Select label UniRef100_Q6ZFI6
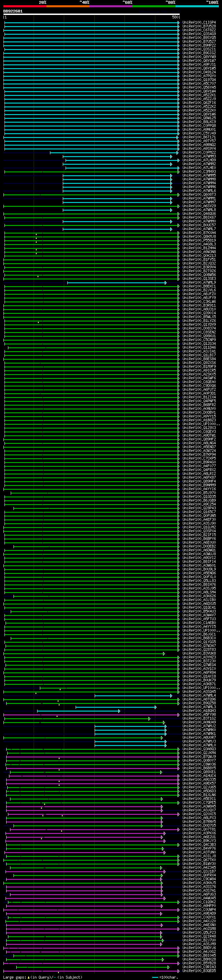This screenshot has width=222, height=980. coord(199,103)
